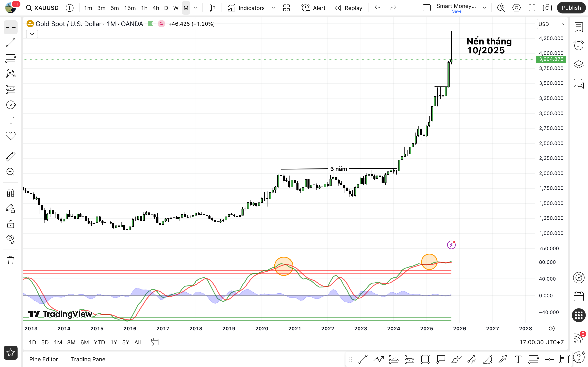Expand the timeframe interval dropdown arrow
Screen dimensions: 588x367
click(x=196, y=8)
